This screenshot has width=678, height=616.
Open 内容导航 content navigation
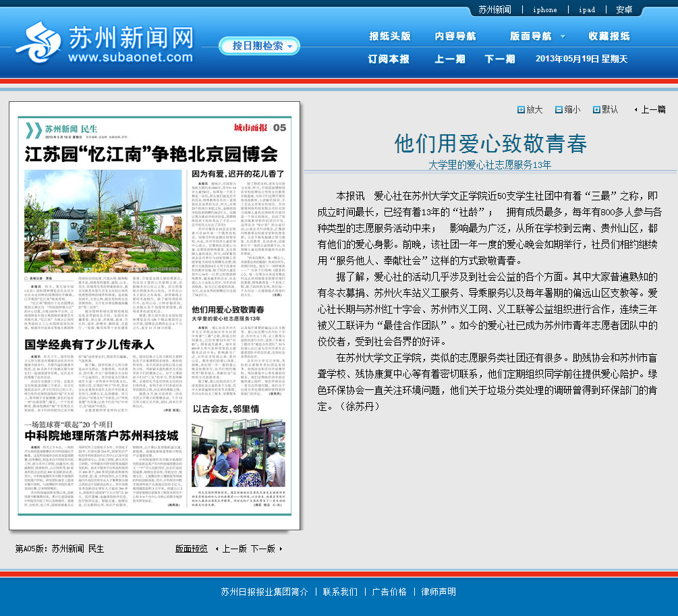click(455, 36)
